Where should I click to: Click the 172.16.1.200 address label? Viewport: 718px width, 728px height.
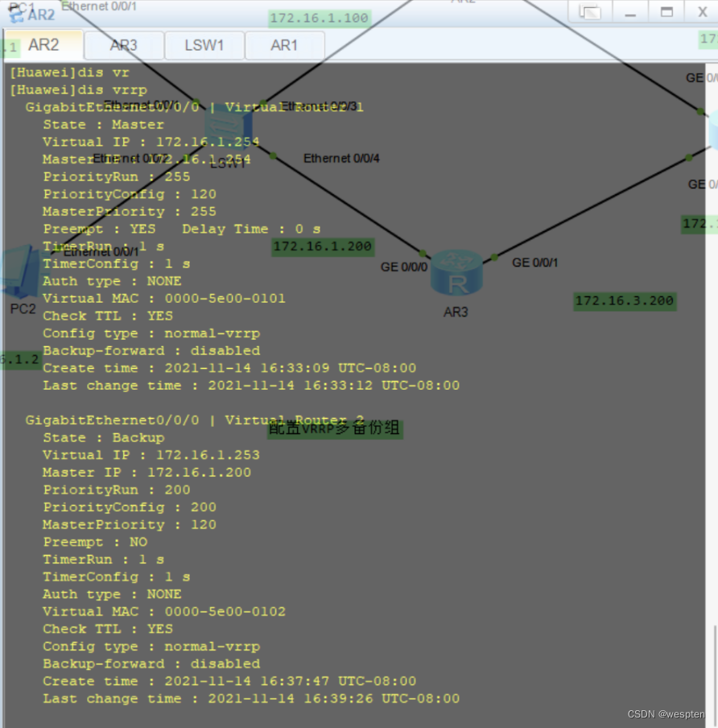pyautogui.click(x=323, y=246)
